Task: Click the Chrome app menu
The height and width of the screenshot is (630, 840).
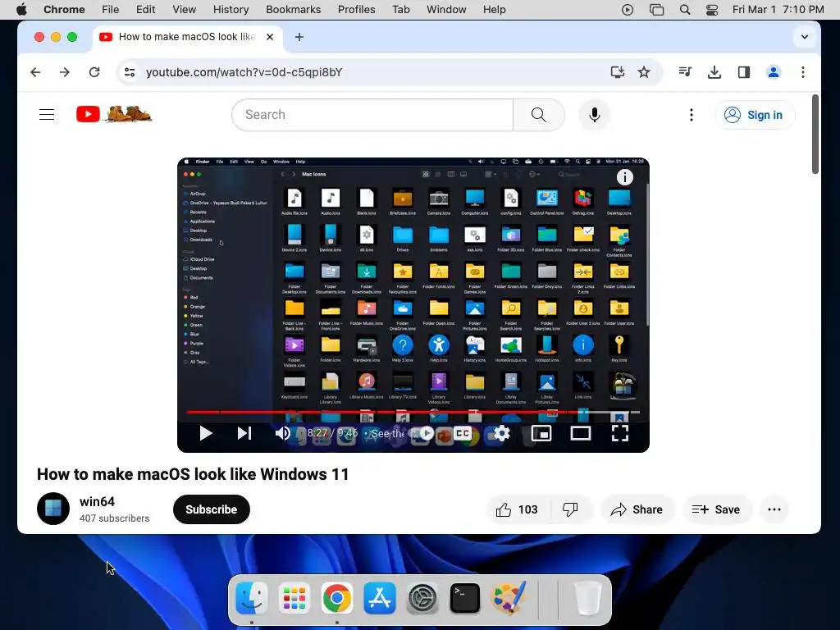Action: pyautogui.click(x=64, y=9)
